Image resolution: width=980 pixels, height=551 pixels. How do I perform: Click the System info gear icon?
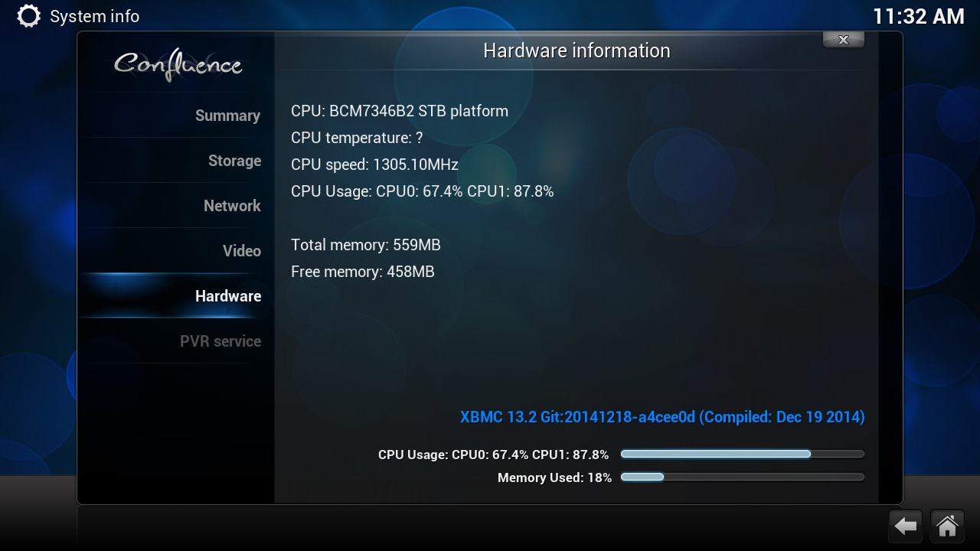[x=28, y=16]
